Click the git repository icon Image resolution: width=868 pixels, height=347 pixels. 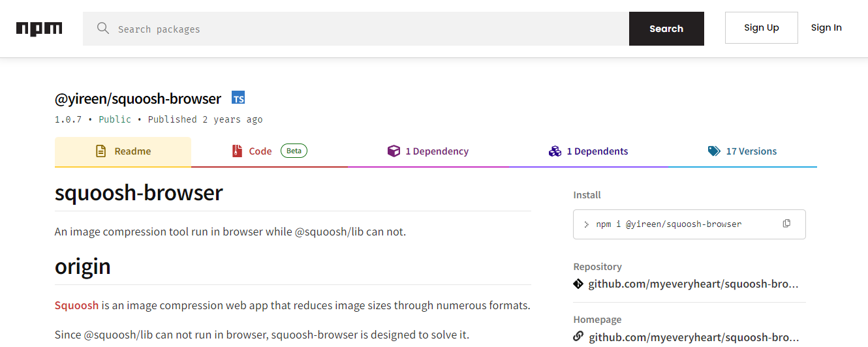(578, 284)
